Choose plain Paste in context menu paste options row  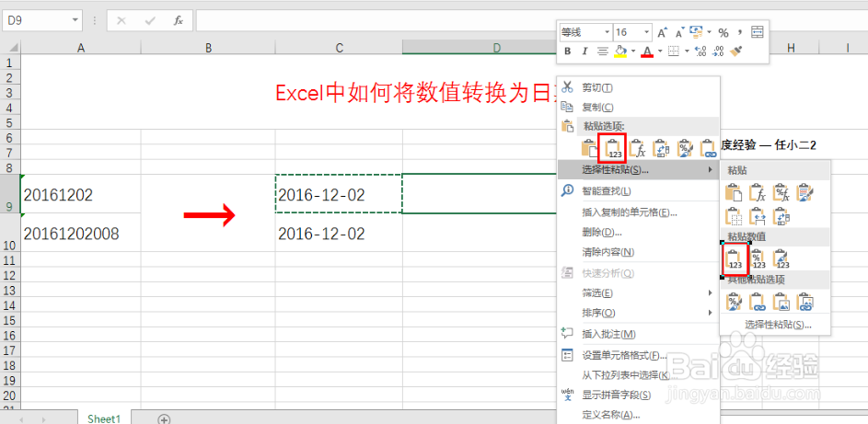[x=590, y=148]
